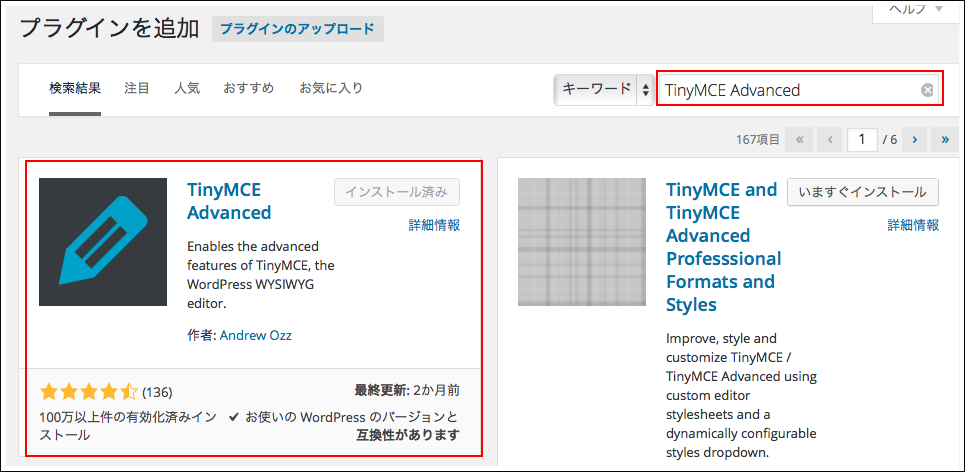Jump to the last results page
Image resolution: width=965 pixels, height=472 pixels.
click(x=945, y=140)
